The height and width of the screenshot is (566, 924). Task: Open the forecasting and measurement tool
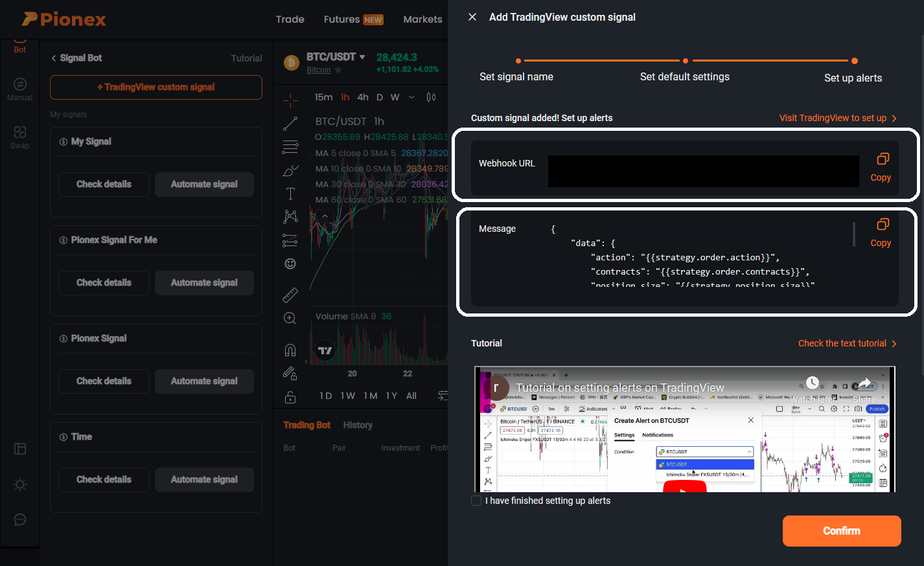290,240
